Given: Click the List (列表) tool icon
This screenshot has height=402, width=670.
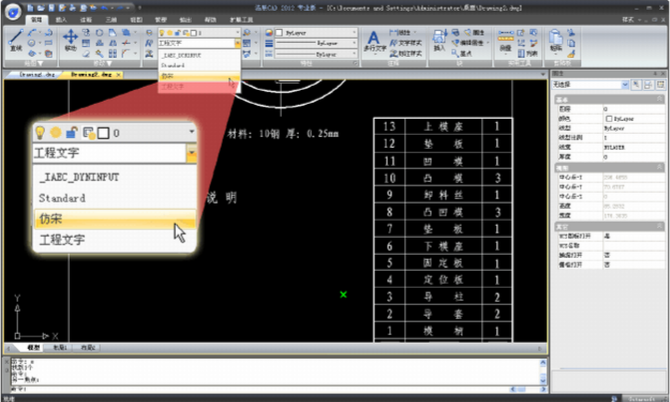Looking at the screenshot, I should click(x=528, y=53).
